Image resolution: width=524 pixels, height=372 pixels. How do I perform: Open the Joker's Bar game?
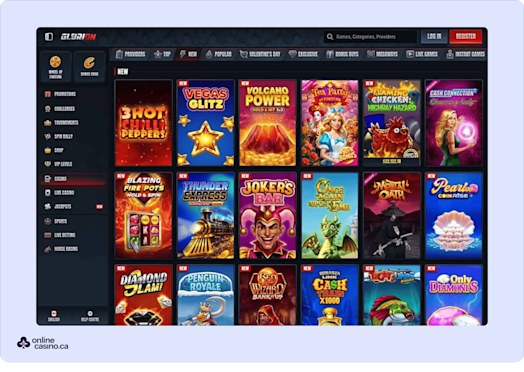pyautogui.click(x=268, y=216)
